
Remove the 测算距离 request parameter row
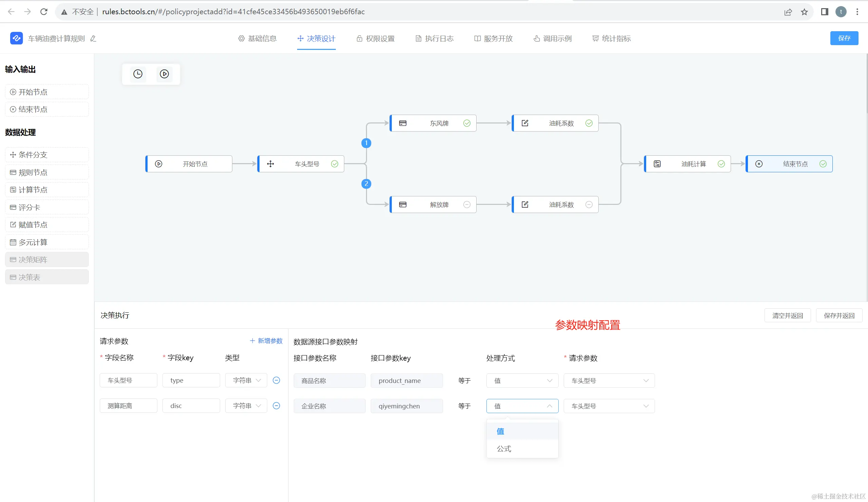(x=276, y=406)
